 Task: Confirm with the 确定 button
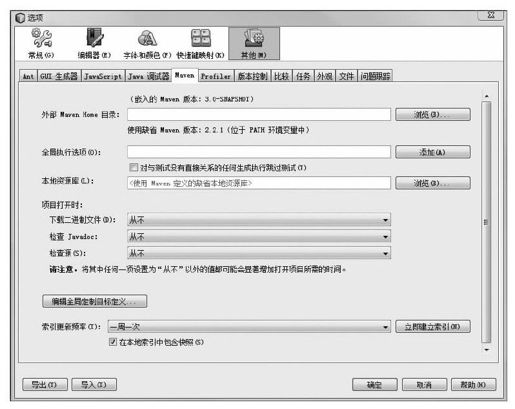tap(375, 385)
